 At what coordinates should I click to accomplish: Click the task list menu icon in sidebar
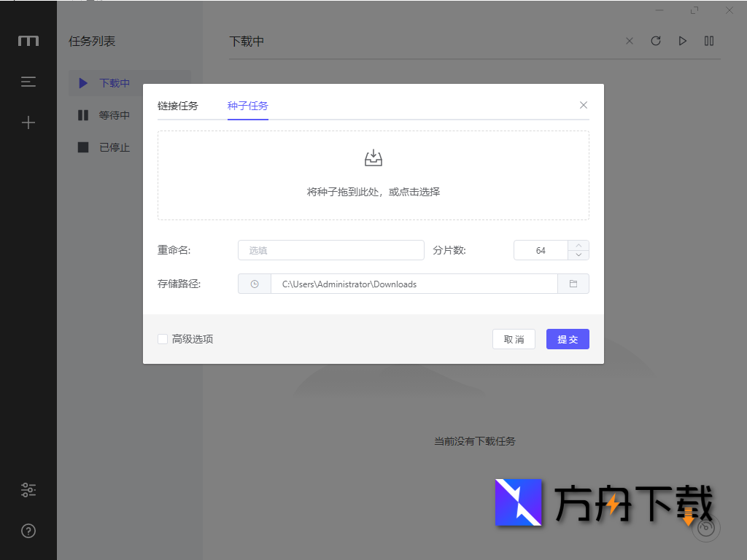pos(28,81)
